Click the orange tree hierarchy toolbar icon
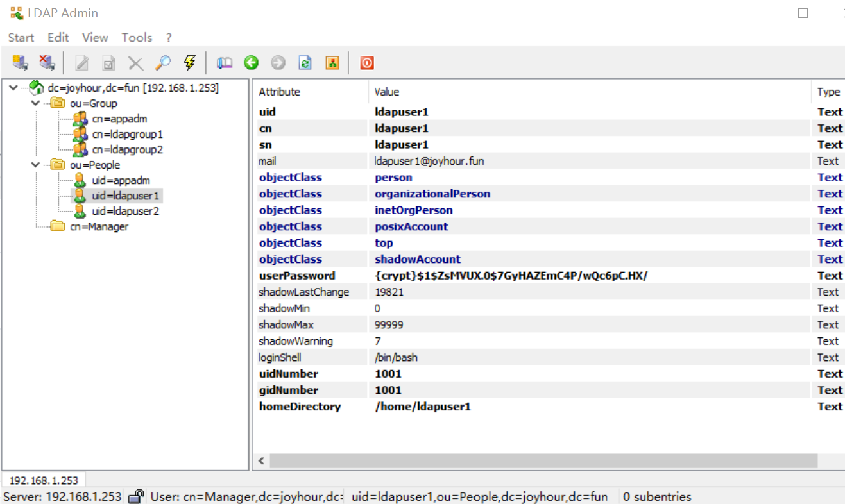This screenshot has width=845, height=504. [x=332, y=63]
